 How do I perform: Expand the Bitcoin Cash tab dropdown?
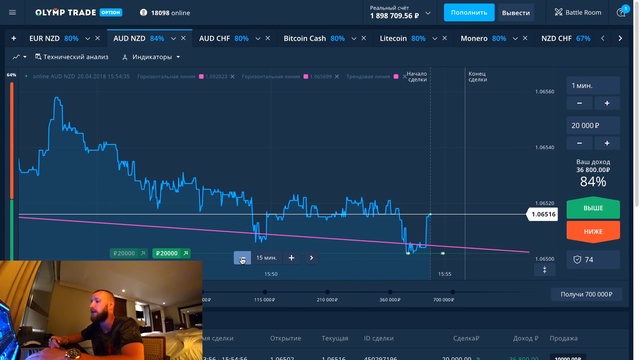[353, 38]
